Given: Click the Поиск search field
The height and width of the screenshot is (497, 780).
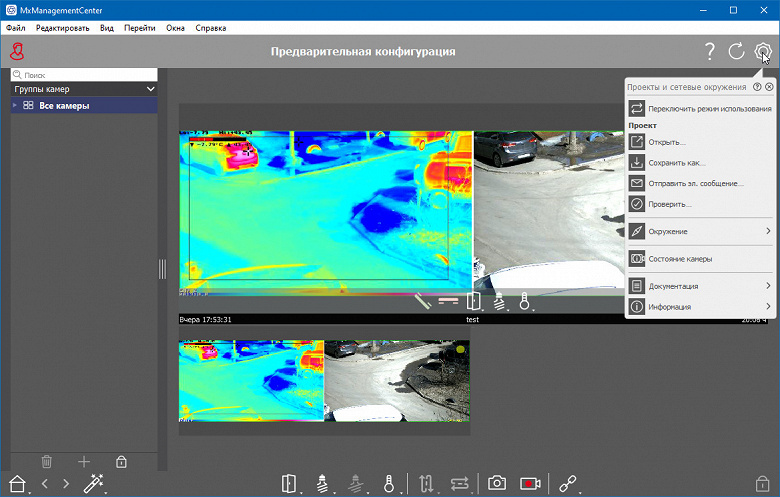Looking at the screenshot, I should tap(84, 75).
